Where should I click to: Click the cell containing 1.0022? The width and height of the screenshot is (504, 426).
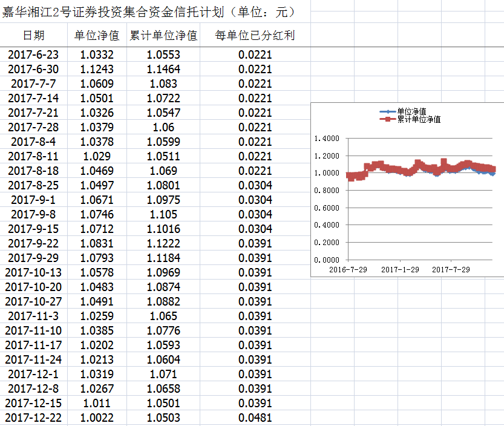pos(97,418)
